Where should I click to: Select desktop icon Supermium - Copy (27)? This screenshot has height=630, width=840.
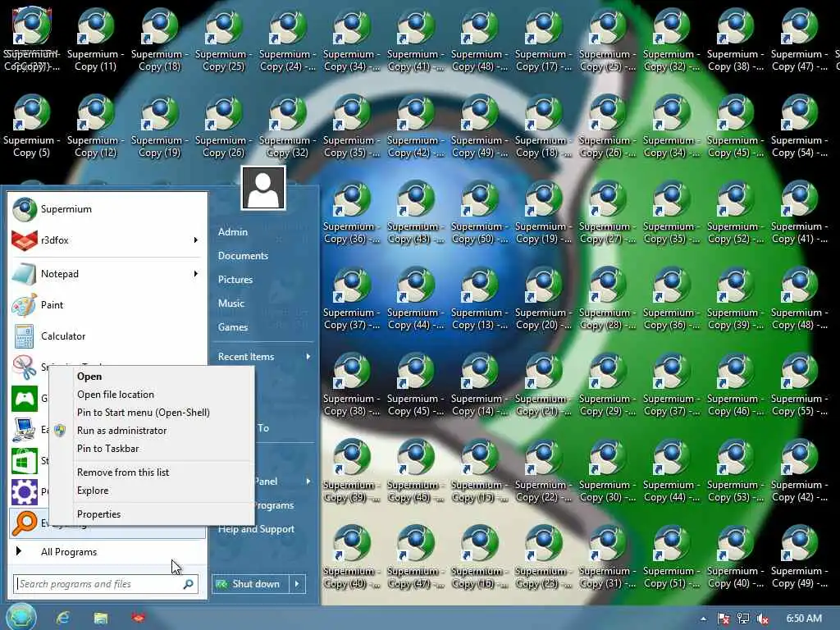pyautogui.click(x=608, y=212)
